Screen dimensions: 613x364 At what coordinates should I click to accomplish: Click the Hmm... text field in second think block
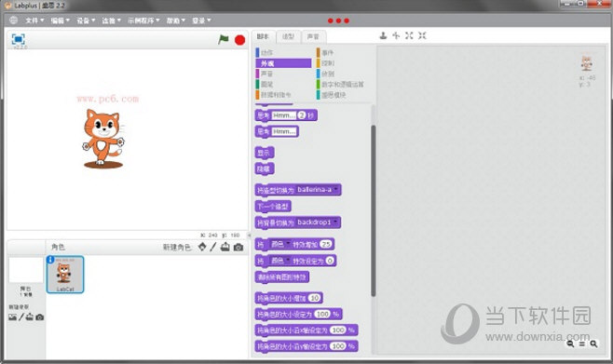click(x=284, y=131)
